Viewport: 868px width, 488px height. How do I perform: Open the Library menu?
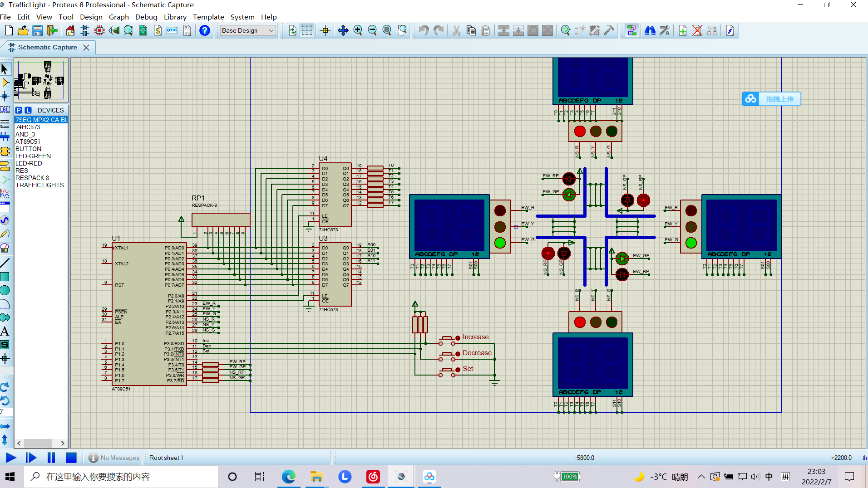pos(175,17)
